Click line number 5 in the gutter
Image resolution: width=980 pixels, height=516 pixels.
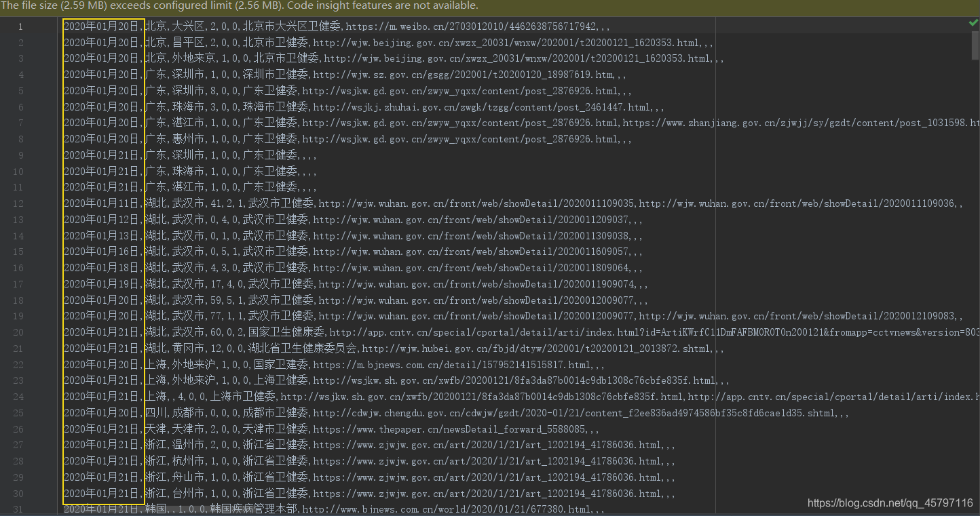pyautogui.click(x=20, y=91)
